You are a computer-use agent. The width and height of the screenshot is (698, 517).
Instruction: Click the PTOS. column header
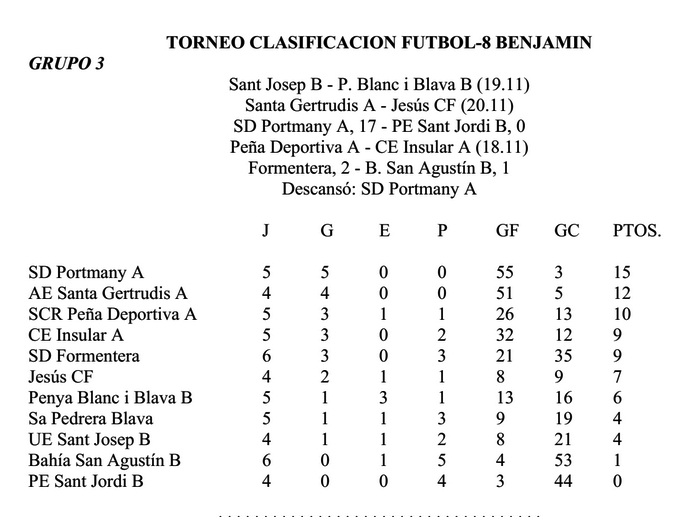(637, 231)
